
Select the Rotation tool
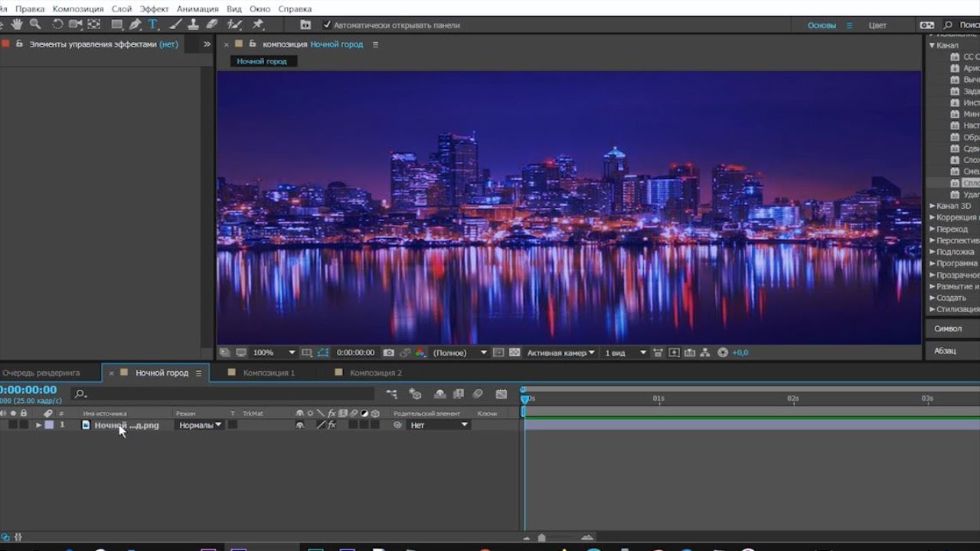pos(57,24)
